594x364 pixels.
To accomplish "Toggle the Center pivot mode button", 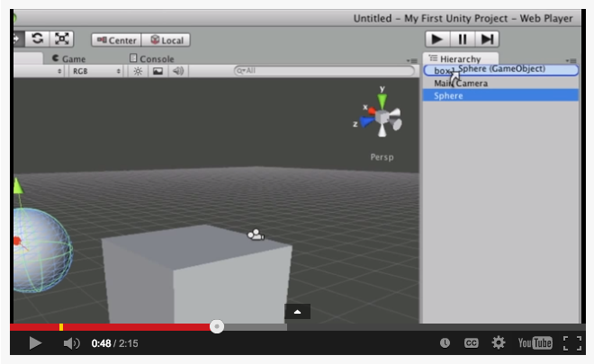I will click(x=116, y=40).
